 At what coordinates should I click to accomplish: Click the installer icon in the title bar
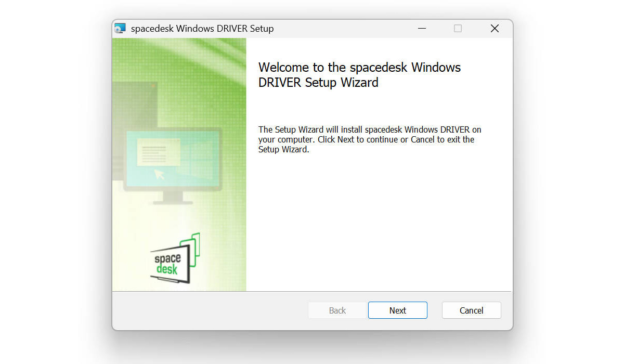click(x=120, y=29)
